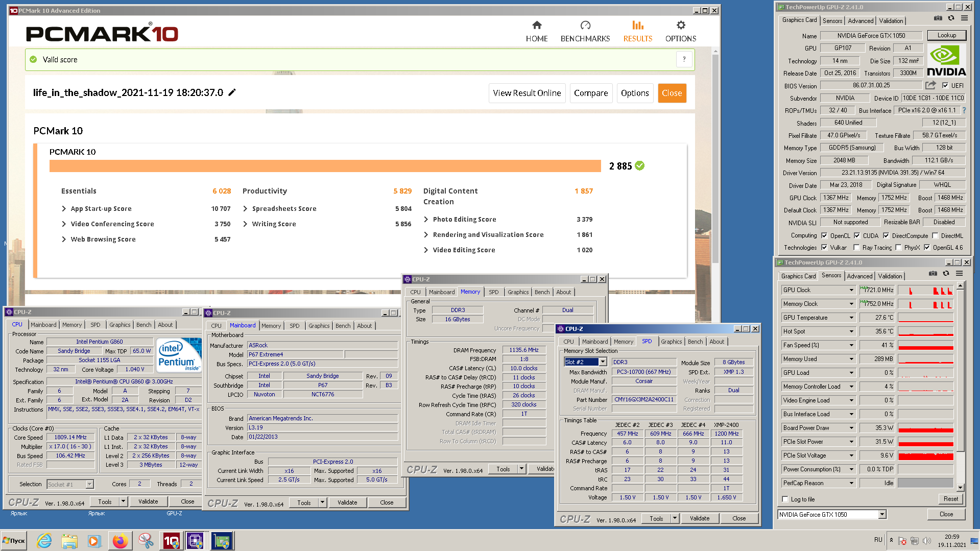Open Snipping Tool scissors icon on taskbar
Image resolution: width=980 pixels, height=551 pixels.
coord(146,541)
